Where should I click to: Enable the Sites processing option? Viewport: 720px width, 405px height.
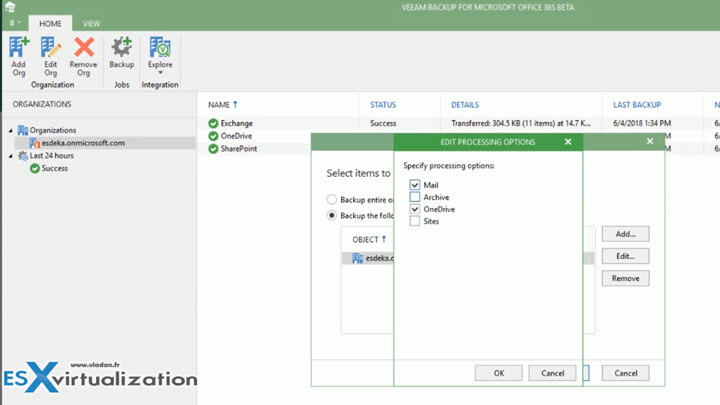click(x=415, y=221)
